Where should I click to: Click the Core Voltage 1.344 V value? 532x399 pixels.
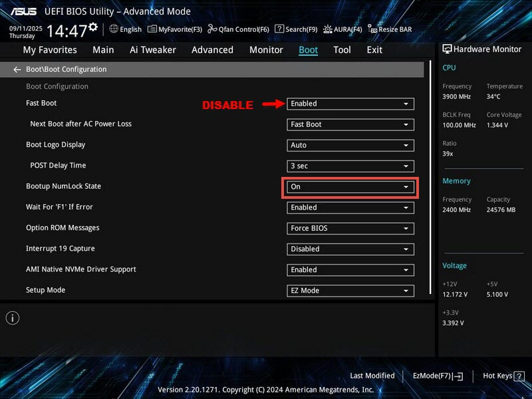[x=497, y=125]
